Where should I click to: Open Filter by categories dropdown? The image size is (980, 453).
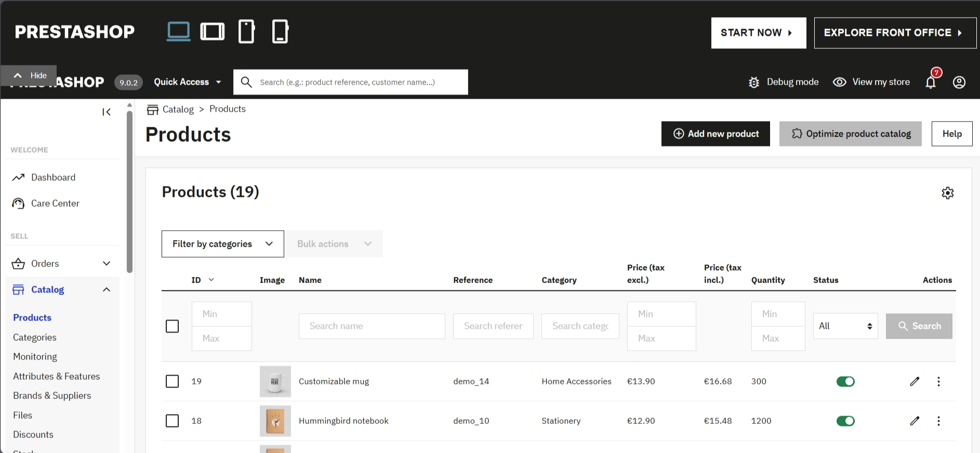point(223,244)
